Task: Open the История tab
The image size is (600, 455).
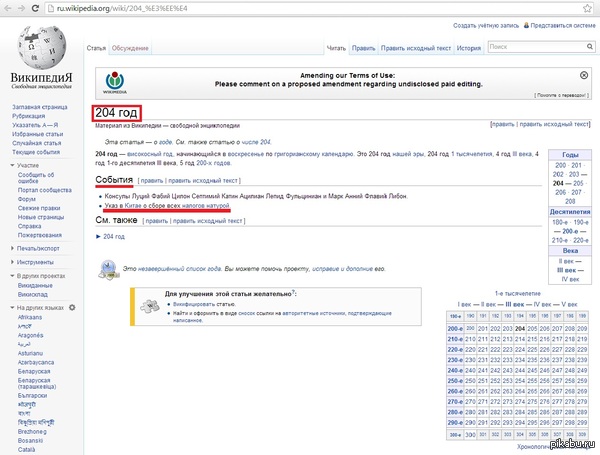Action: (469, 48)
